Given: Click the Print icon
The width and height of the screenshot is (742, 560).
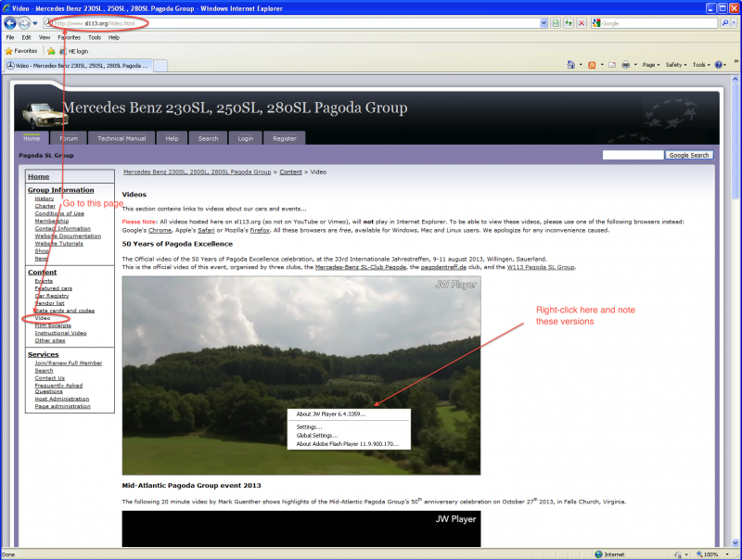Looking at the screenshot, I should pos(625,65).
